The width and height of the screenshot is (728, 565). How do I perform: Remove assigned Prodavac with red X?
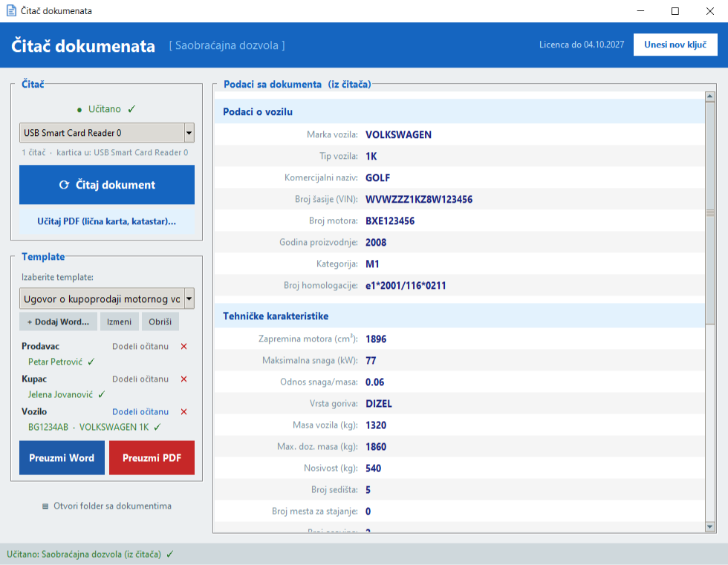coord(184,347)
